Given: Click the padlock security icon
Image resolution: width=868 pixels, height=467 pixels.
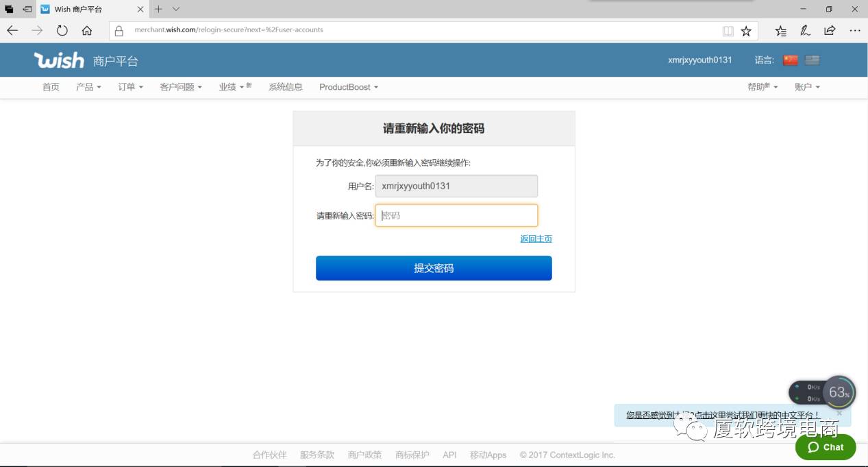Looking at the screenshot, I should click(119, 30).
